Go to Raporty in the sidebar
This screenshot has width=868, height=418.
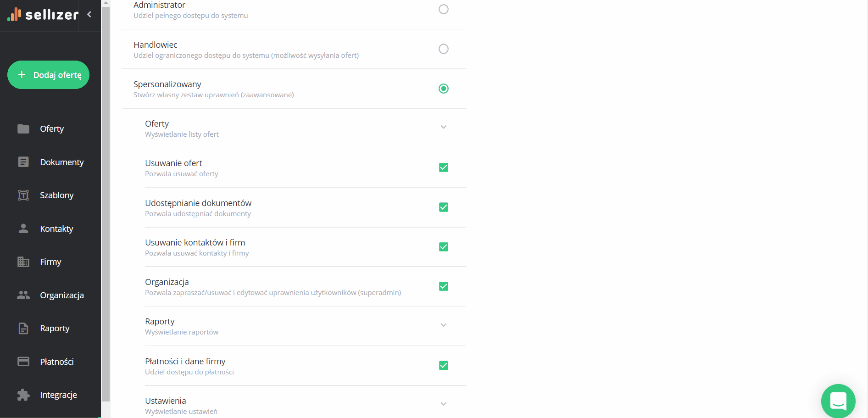tap(55, 329)
